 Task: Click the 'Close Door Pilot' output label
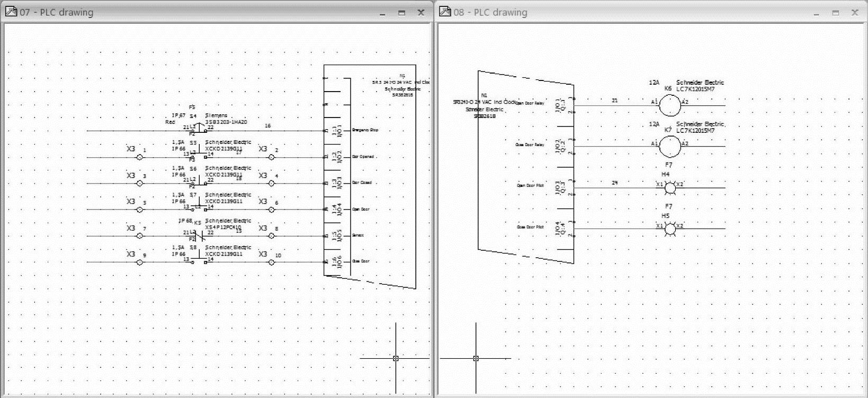[530, 227]
